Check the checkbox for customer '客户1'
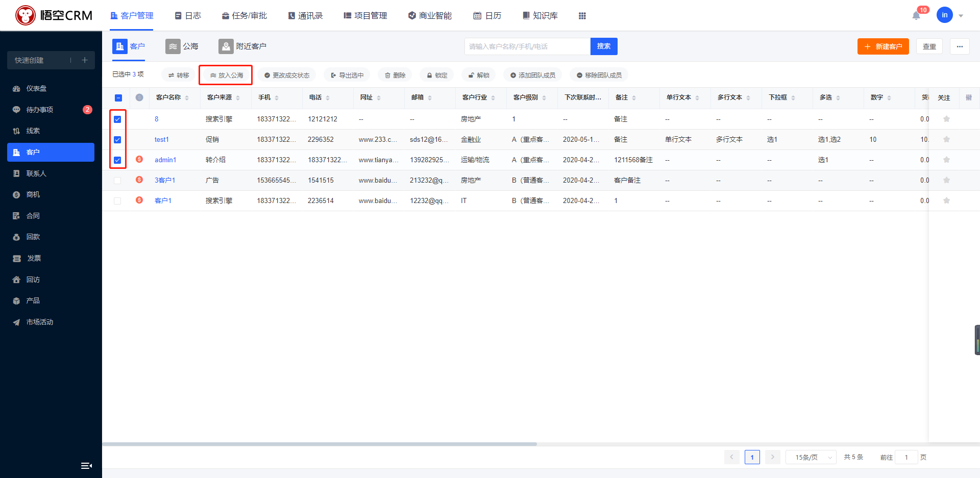The height and width of the screenshot is (478, 980). tap(117, 200)
